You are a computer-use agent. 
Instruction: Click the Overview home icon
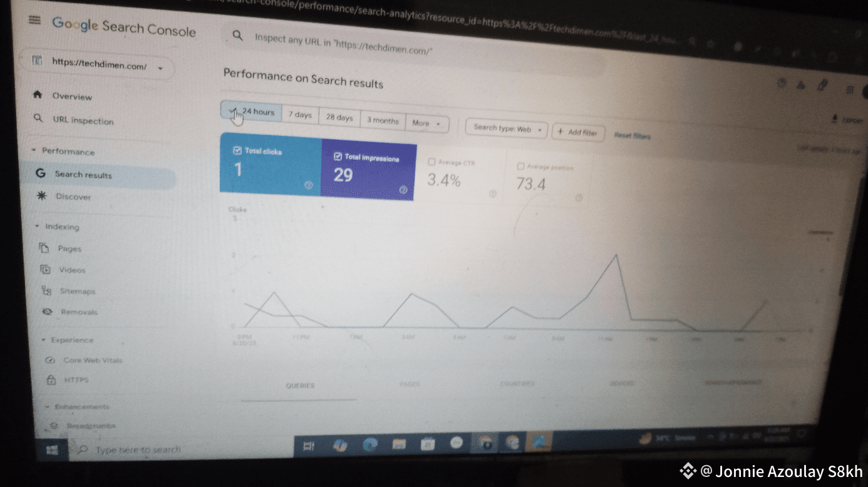click(x=38, y=95)
